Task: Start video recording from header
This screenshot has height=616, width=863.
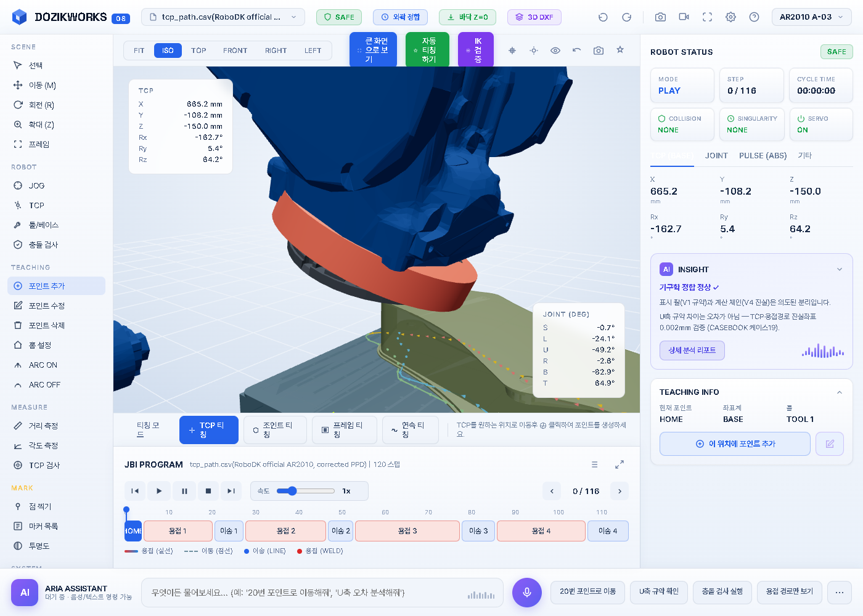Action: point(684,17)
